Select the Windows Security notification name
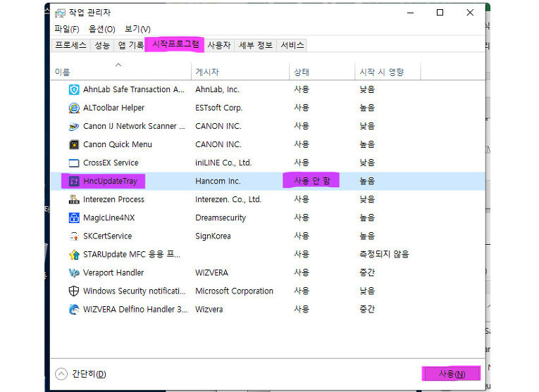 [x=135, y=291]
